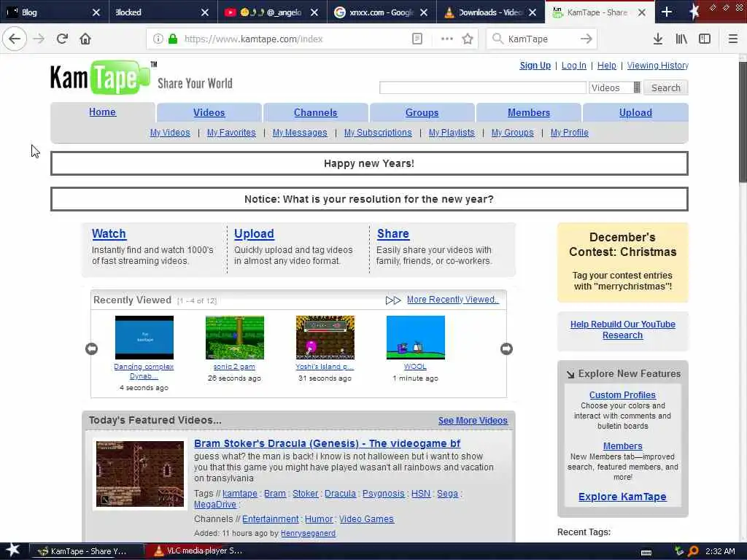Show previous recently viewed videos arrow
This screenshot has height=560, width=747.
[x=91, y=349]
